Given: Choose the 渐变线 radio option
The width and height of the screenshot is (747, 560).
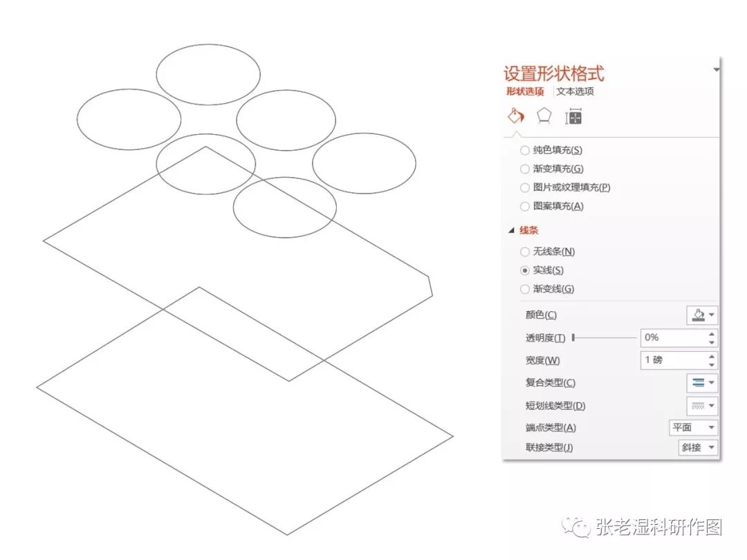Looking at the screenshot, I should 524,289.
